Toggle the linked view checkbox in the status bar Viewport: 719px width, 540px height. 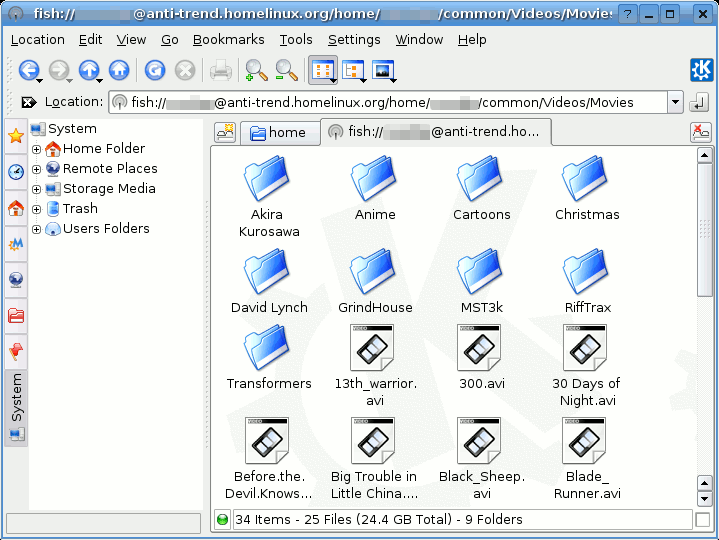[702, 519]
